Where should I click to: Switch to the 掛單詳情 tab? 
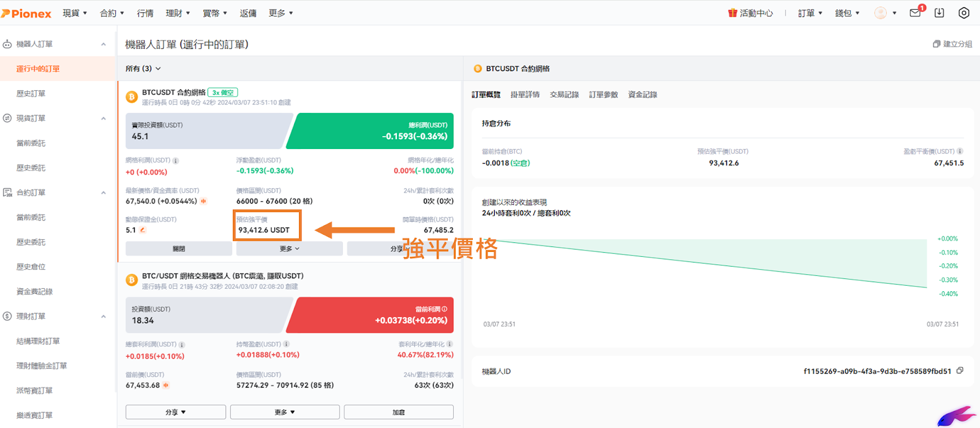(x=526, y=94)
